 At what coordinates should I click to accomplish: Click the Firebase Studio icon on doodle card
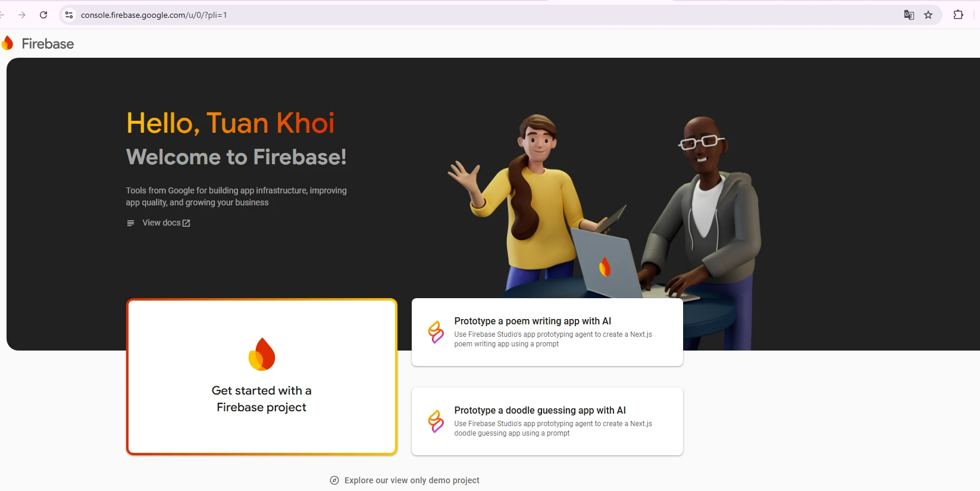pos(436,421)
